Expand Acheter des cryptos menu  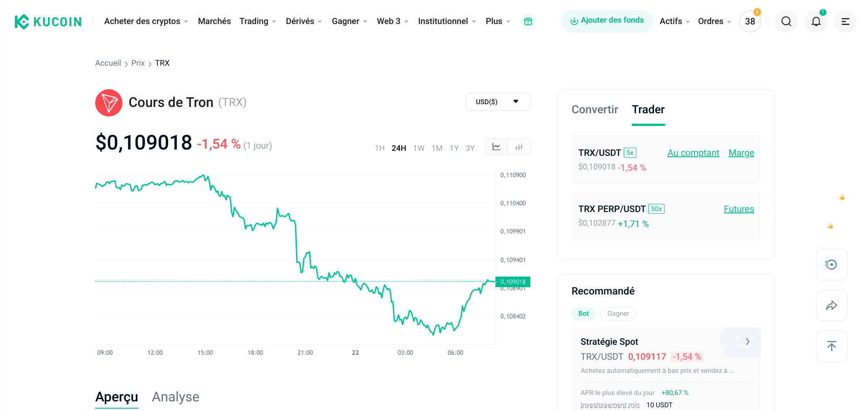pyautogui.click(x=146, y=21)
